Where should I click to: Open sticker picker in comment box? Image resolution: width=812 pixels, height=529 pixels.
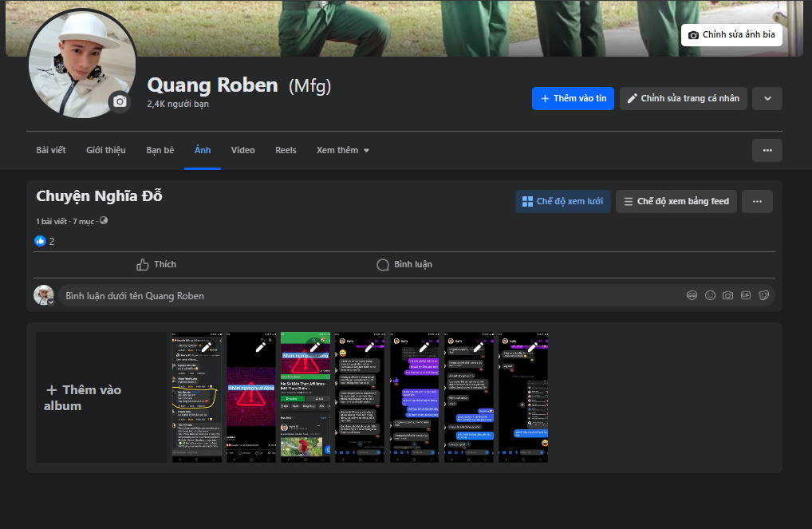pos(763,295)
